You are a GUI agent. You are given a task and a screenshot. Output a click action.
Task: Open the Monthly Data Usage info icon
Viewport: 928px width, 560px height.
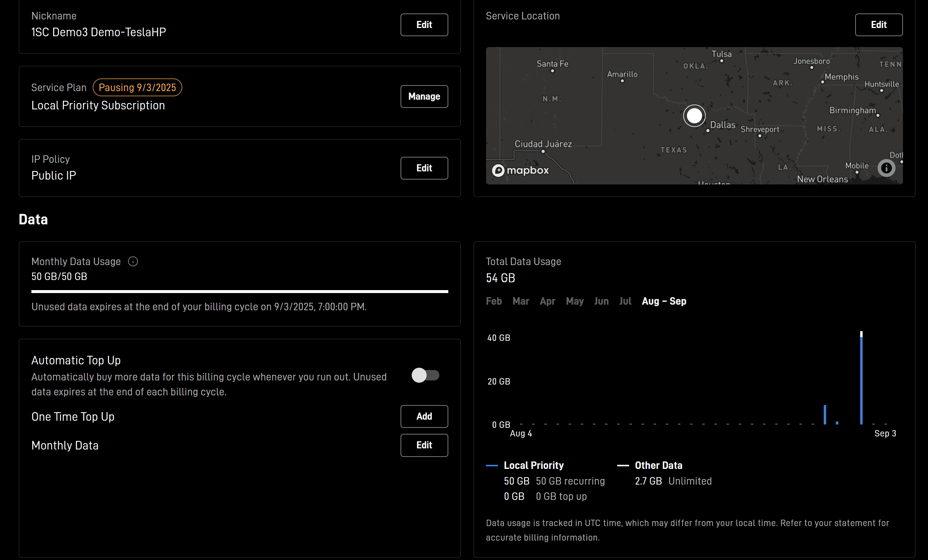coord(133,261)
